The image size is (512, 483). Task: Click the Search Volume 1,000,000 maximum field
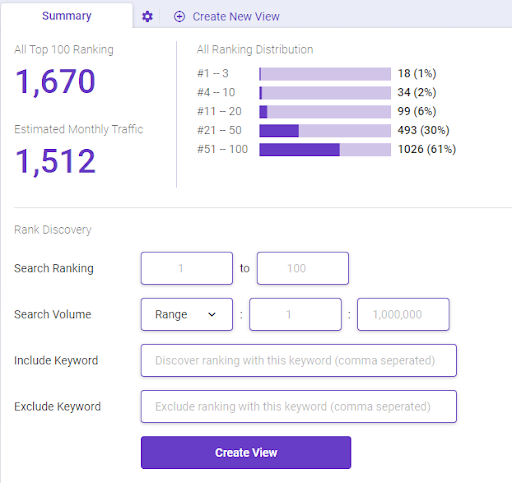[x=403, y=314]
